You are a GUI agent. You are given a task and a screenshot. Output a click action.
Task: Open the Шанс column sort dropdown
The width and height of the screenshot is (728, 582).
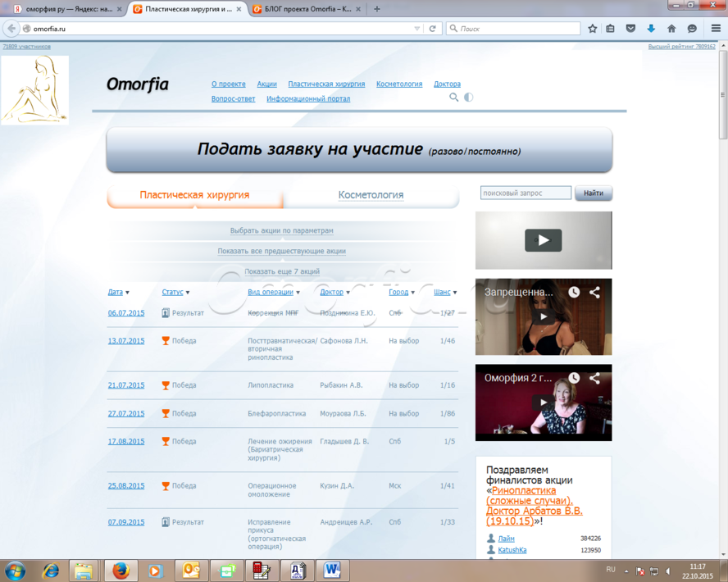tap(455, 293)
